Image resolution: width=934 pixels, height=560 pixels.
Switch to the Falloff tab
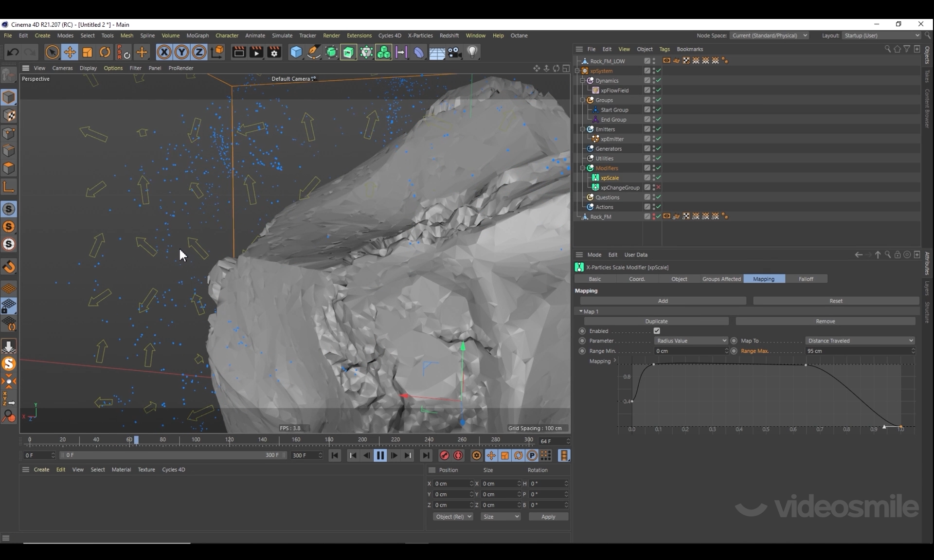pos(806,279)
